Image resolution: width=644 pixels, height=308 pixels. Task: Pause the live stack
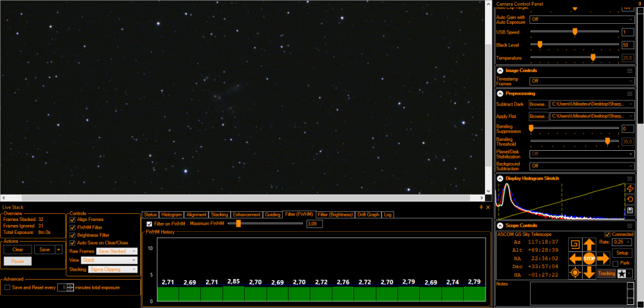pyautogui.click(x=17, y=261)
